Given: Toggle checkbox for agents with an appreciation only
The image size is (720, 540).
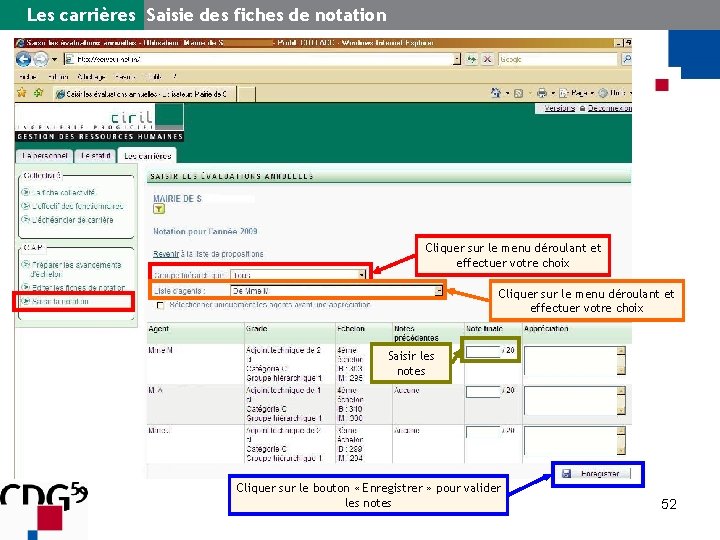Looking at the screenshot, I should [x=160, y=305].
